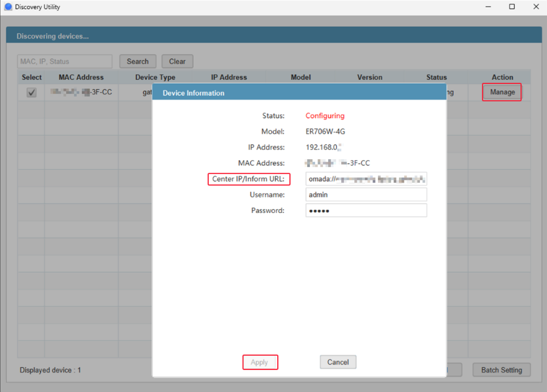Click the Center IP/Inform URL input box
Viewport: 547px width, 392px height.
(x=366, y=179)
